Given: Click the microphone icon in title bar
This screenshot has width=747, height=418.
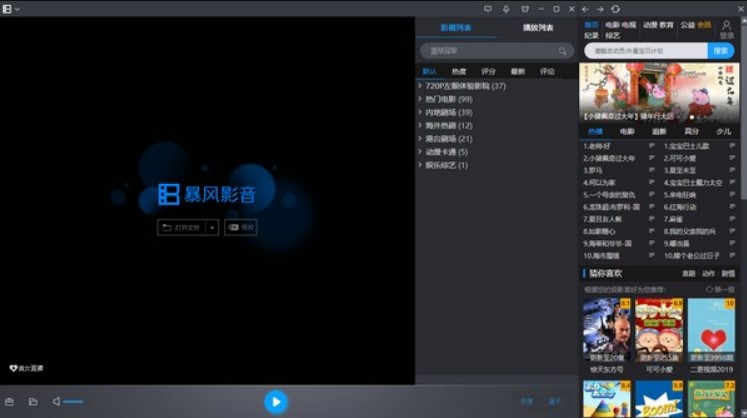Looking at the screenshot, I should 506,9.
